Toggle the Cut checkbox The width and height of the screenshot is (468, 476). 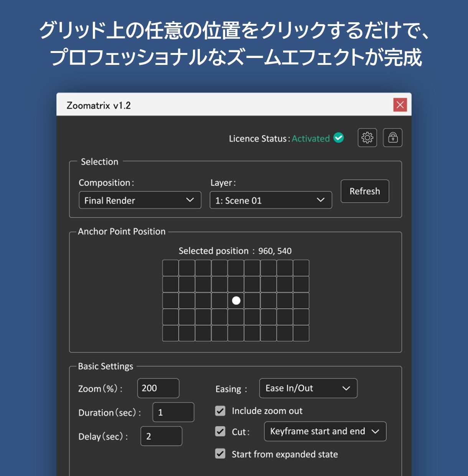[220, 431]
